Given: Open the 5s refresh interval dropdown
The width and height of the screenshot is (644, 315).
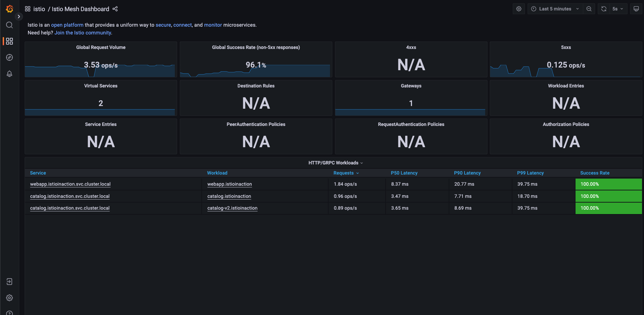Looking at the screenshot, I should 618,9.
